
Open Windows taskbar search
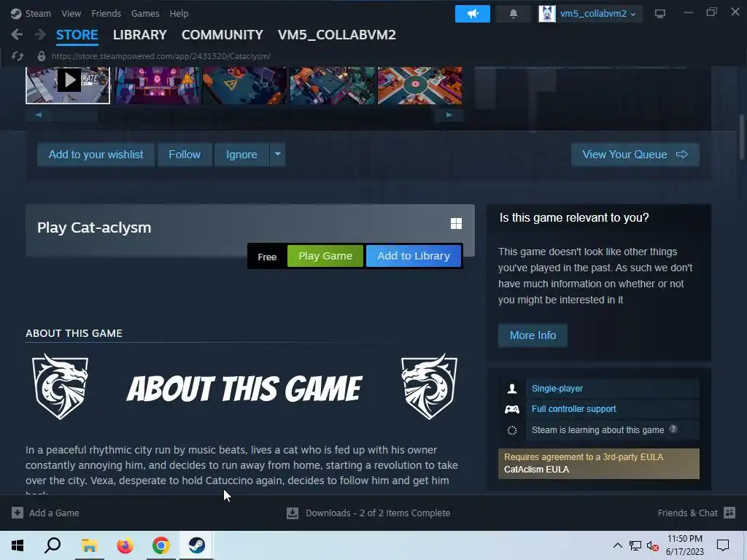coord(53,545)
